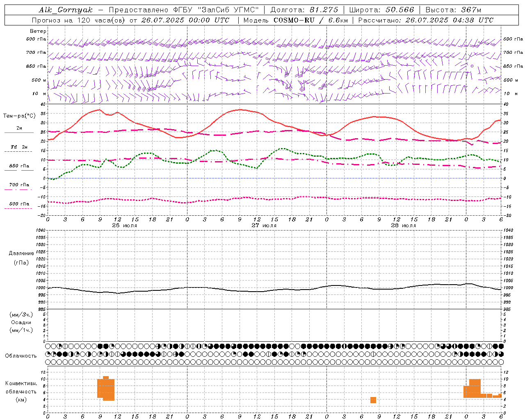Click the 'Осадки' precipitation label

[x=21, y=322]
